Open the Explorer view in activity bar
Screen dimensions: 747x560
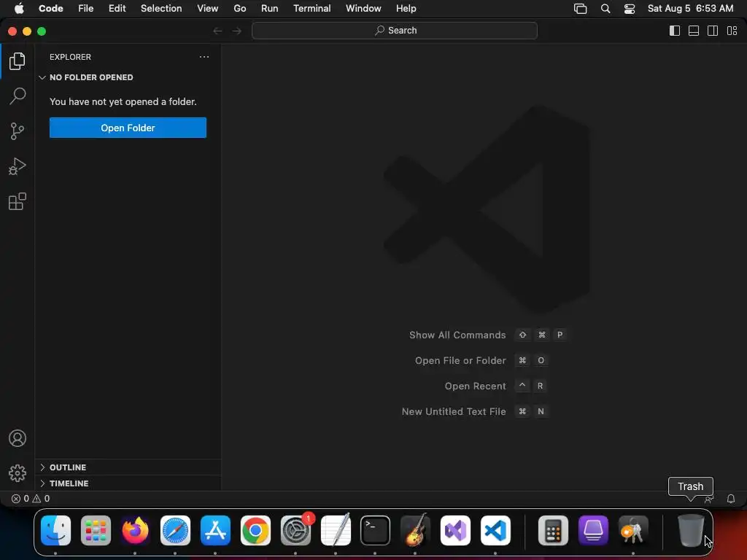(18, 61)
